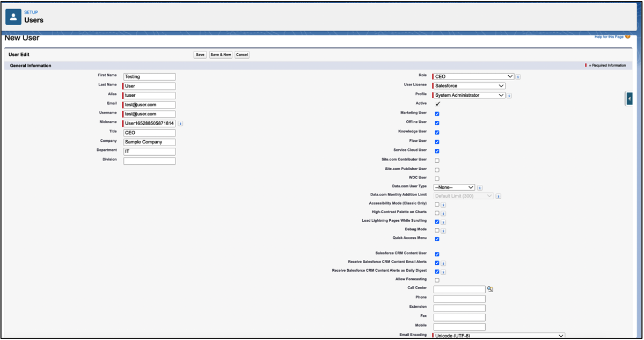Open the Data.com User Type dropdown

pos(454,187)
